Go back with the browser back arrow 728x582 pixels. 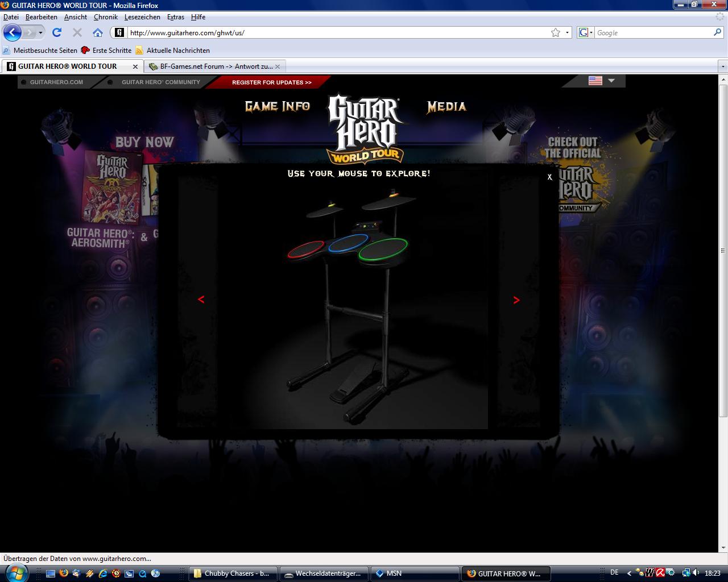coord(12,32)
